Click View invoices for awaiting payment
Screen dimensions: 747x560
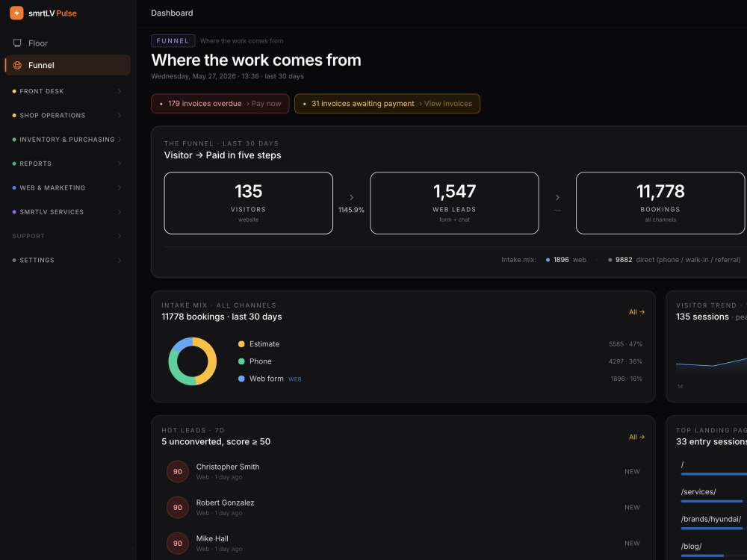pyautogui.click(x=445, y=103)
